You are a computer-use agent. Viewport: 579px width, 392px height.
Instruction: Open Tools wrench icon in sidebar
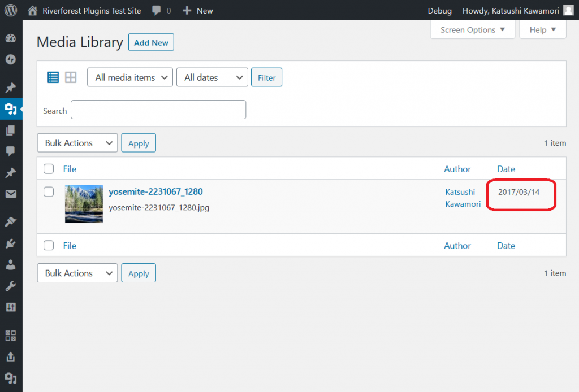click(x=10, y=286)
